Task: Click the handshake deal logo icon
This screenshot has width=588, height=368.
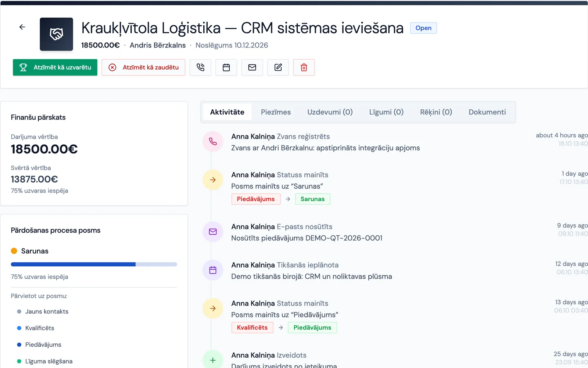Action: (x=56, y=34)
